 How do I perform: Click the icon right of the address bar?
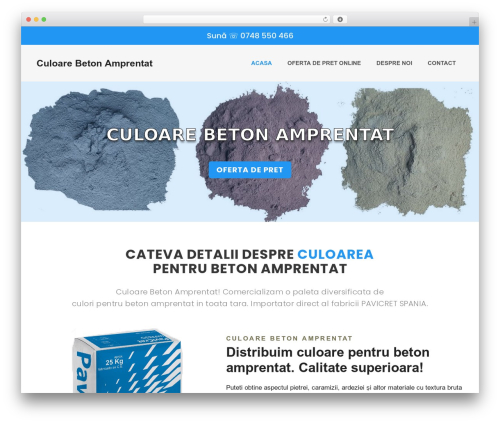(x=340, y=20)
